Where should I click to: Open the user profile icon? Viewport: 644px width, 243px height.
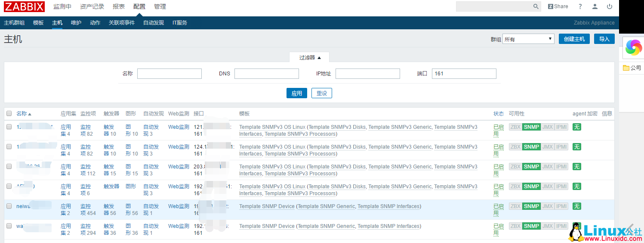coord(595,6)
